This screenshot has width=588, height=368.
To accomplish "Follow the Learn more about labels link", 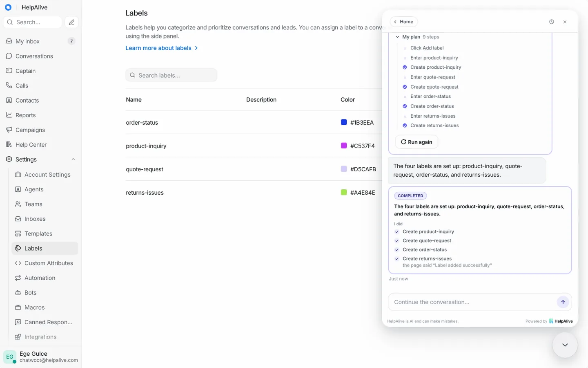I will coord(162,48).
